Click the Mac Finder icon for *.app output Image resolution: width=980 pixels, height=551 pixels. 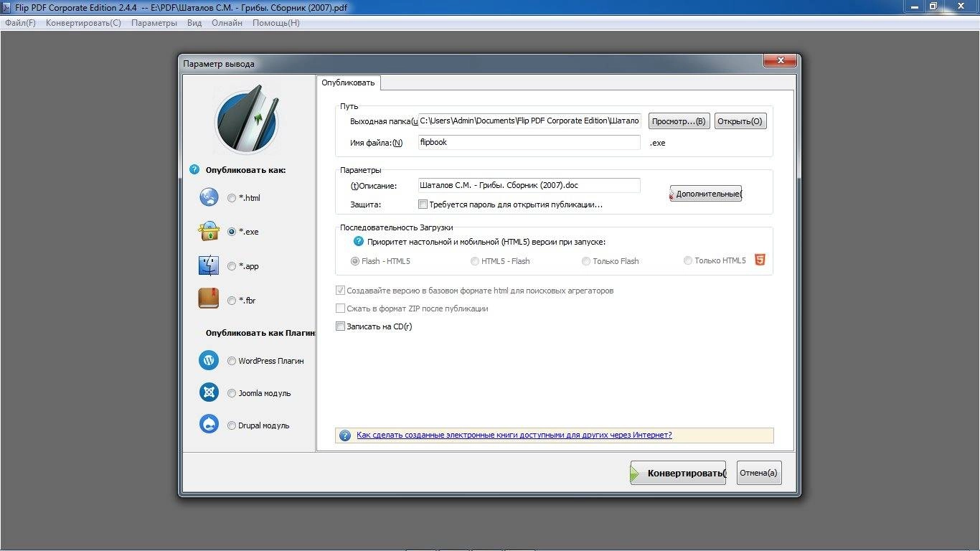tap(209, 265)
